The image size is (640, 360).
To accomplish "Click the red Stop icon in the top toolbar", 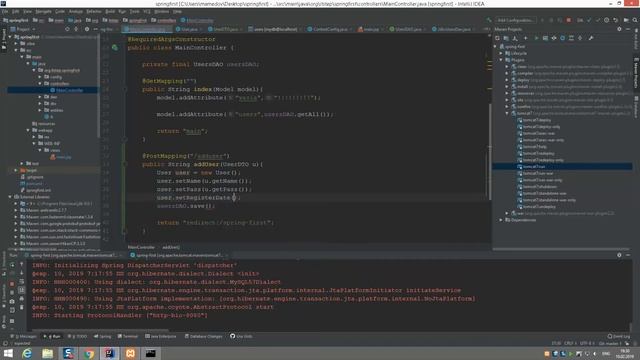I will [x=569, y=20].
